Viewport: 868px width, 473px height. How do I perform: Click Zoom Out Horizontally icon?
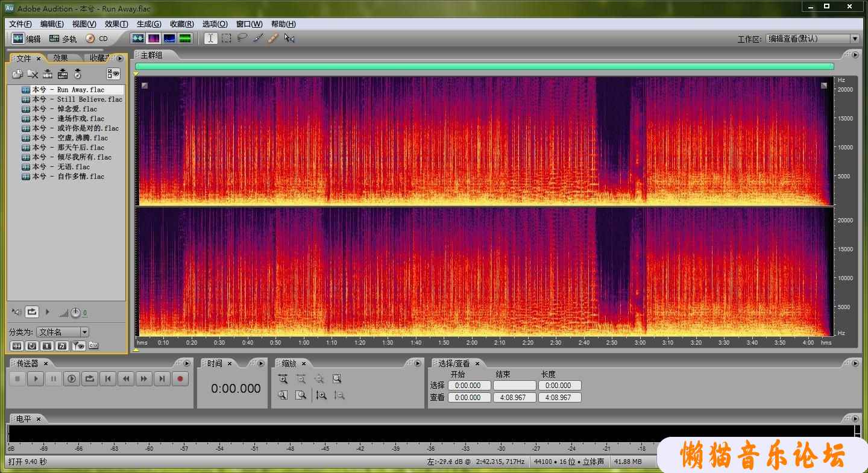301,379
